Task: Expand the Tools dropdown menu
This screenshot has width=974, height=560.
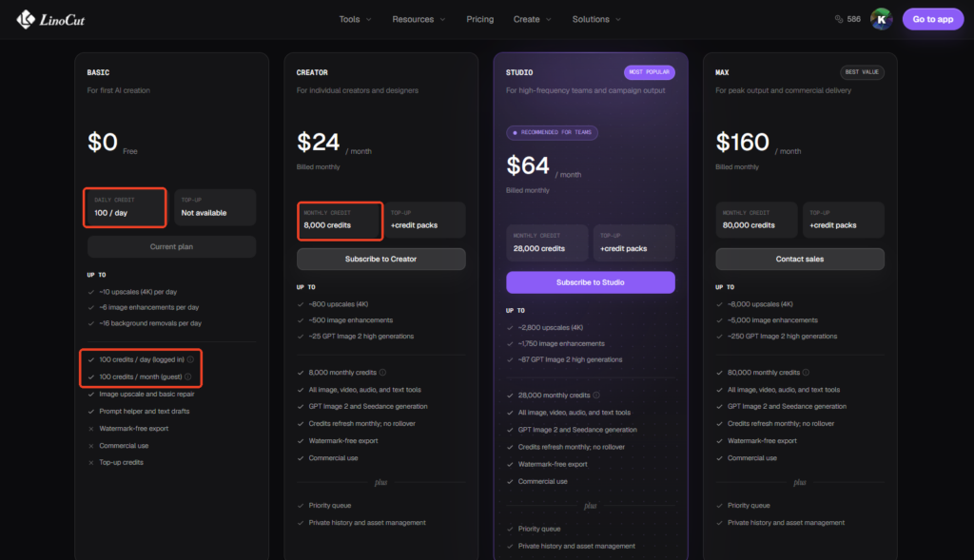Action: pyautogui.click(x=356, y=19)
